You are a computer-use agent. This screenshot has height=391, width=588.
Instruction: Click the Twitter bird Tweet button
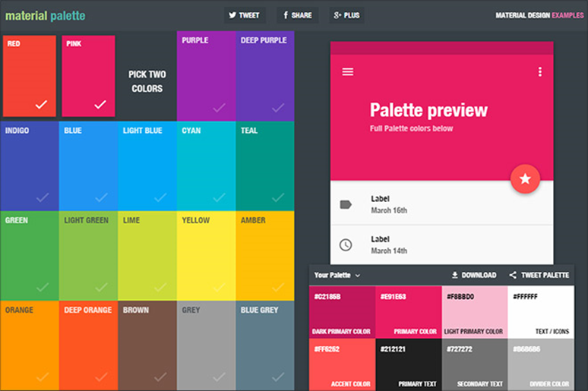[x=245, y=15]
